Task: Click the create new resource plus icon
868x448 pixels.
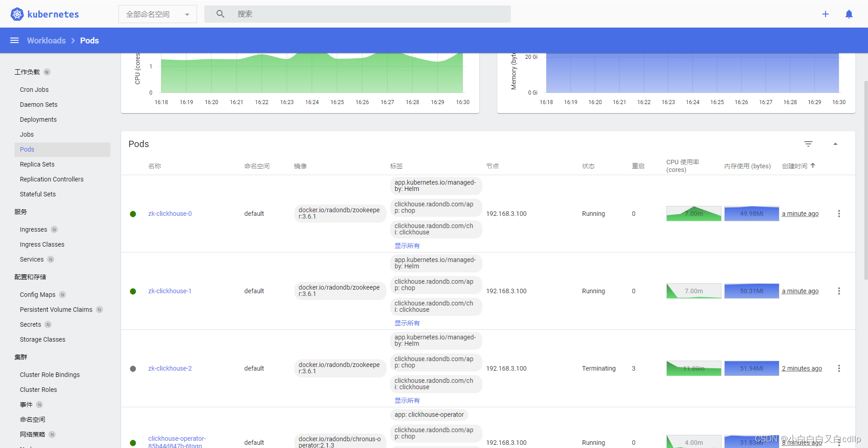Action: coord(826,14)
